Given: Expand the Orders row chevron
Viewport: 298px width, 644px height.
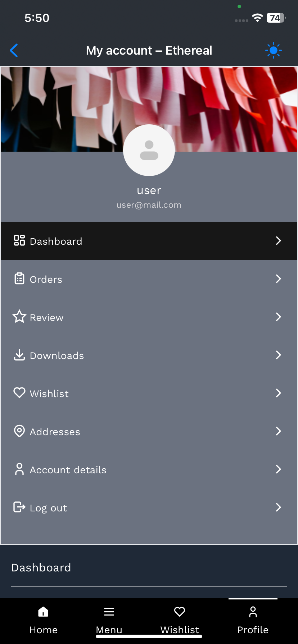Looking at the screenshot, I should click(278, 279).
